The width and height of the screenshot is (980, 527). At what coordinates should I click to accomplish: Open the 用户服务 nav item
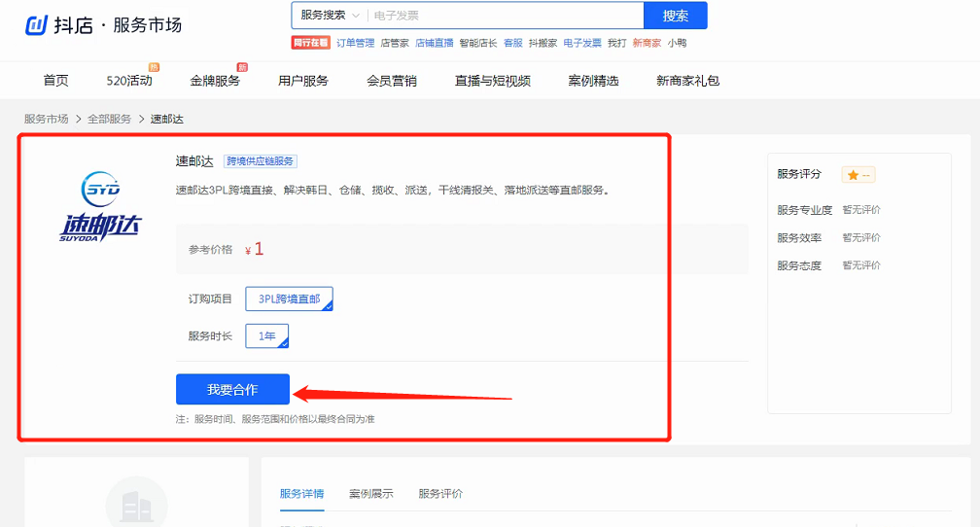pos(303,81)
